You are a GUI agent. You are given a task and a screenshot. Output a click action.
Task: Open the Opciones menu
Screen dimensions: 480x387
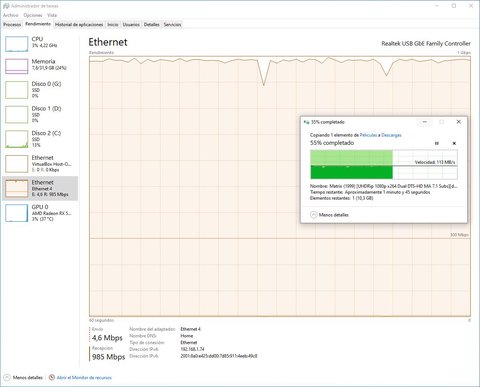pyautogui.click(x=33, y=15)
